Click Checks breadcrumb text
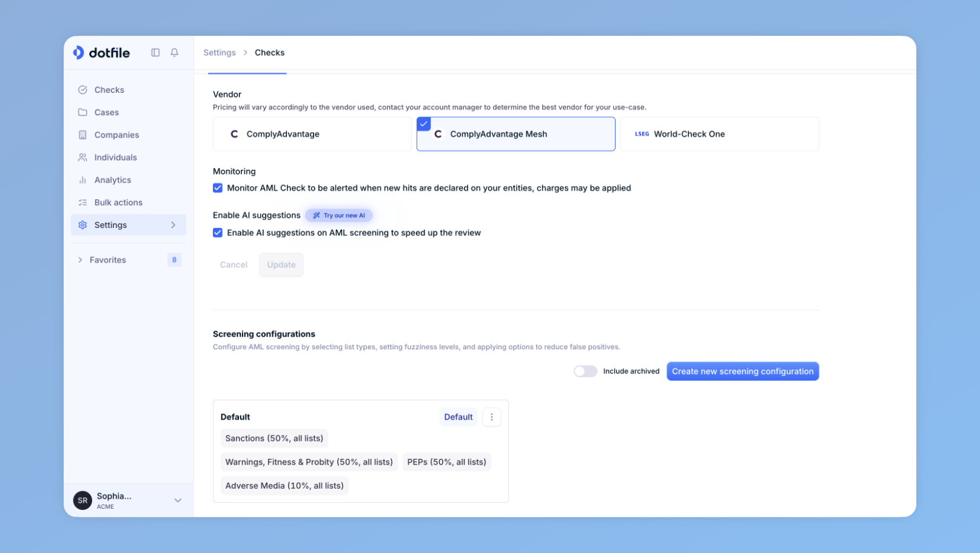This screenshot has width=980, height=553. pyautogui.click(x=270, y=53)
